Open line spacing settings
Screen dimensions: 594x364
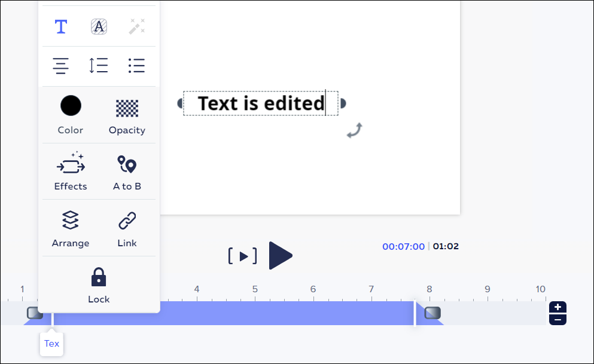click(99, 66)
